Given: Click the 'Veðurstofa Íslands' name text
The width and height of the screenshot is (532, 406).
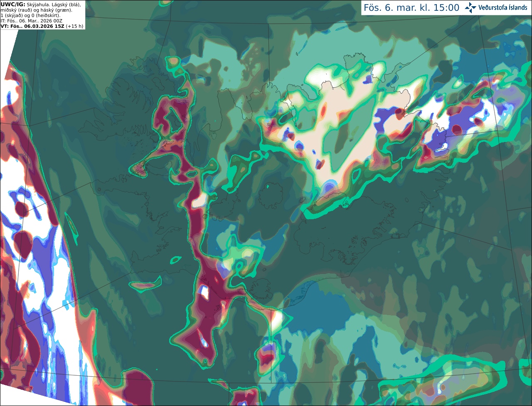Looking at the screenshot, I should [x=503, y=7].
